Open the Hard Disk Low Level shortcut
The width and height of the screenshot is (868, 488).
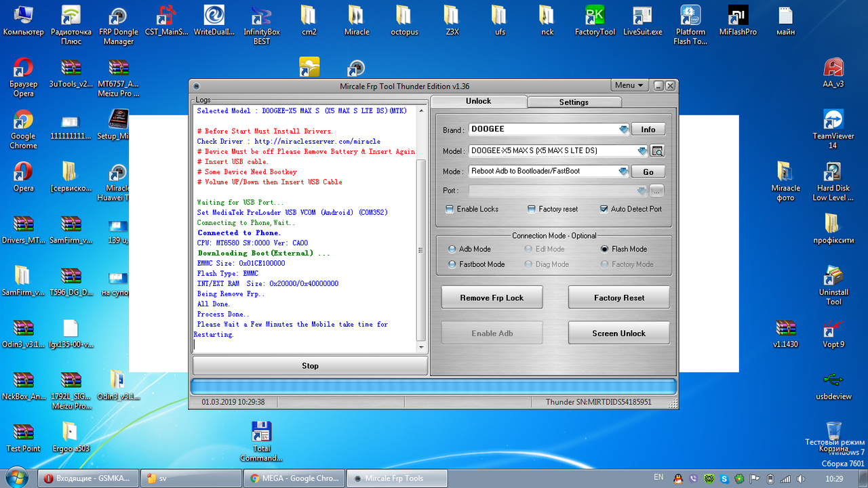click(833, 182)
